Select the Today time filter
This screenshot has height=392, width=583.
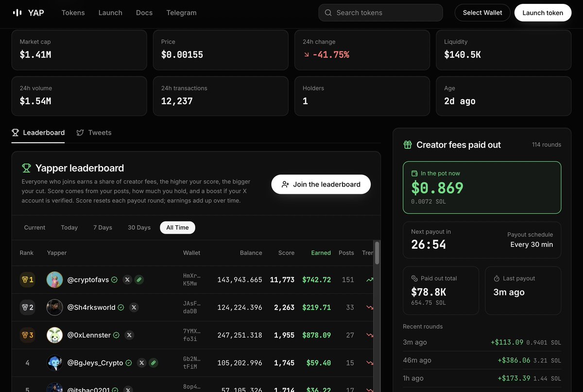[69, 227]
